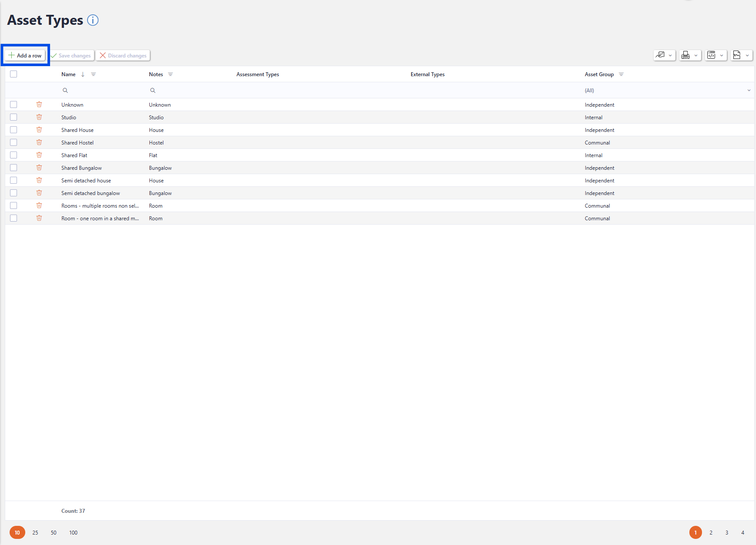Click the torn document icon in toolbar
The height and width of the screenshot is (545, 756).
(x=737, y=55)
